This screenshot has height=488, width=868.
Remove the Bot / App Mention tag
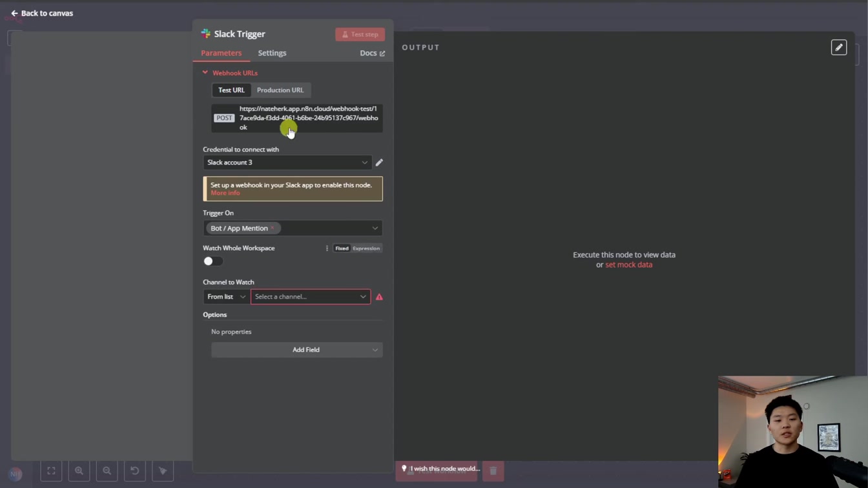(273, 228)
